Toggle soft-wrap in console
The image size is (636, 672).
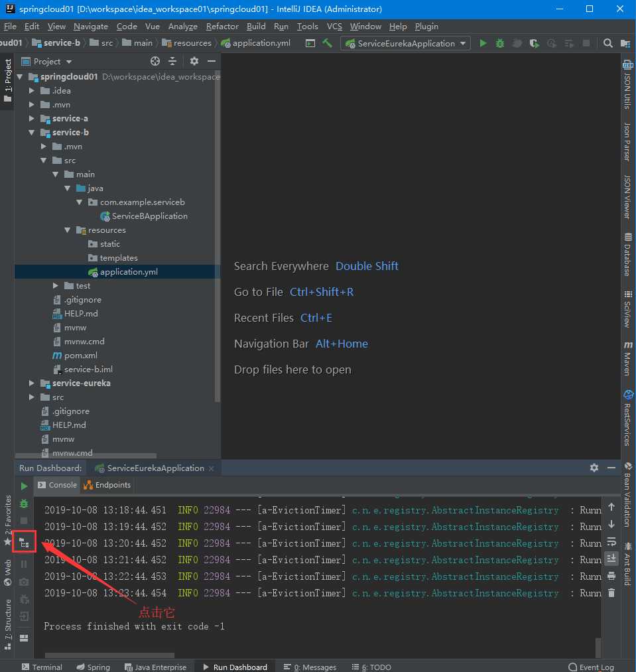point(611,541)
